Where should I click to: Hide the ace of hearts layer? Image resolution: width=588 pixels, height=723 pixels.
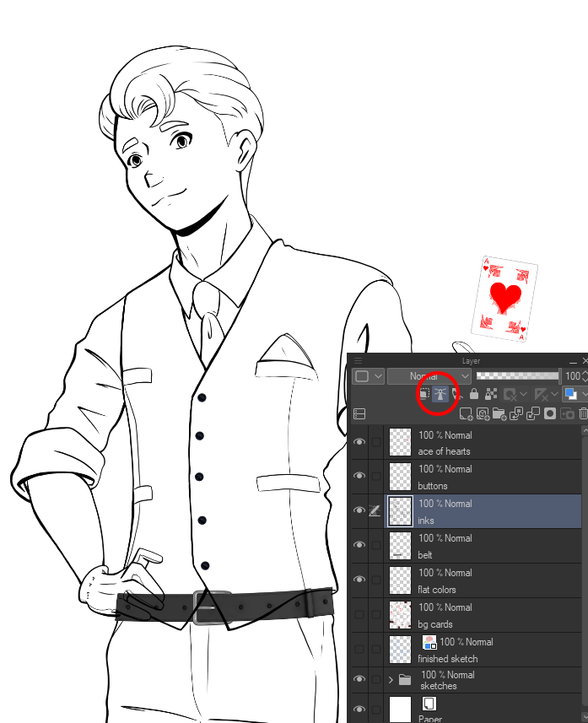359,442
